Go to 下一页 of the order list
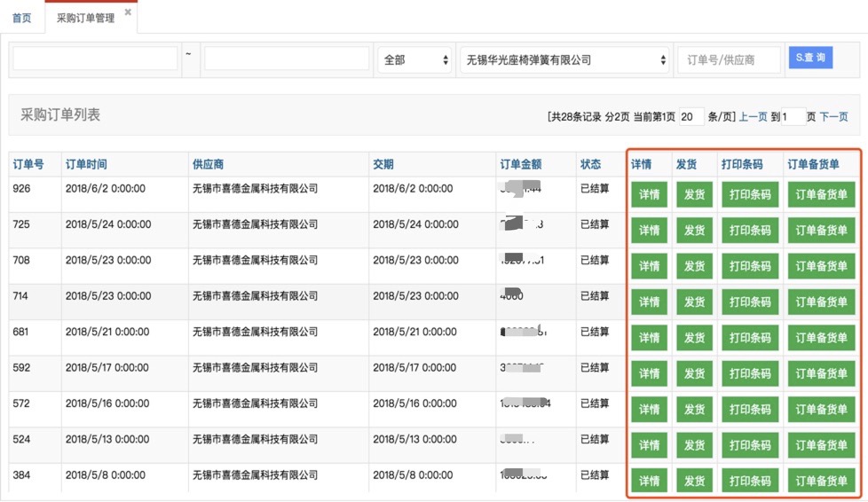868x502 pixels. [x=833, y=117]
